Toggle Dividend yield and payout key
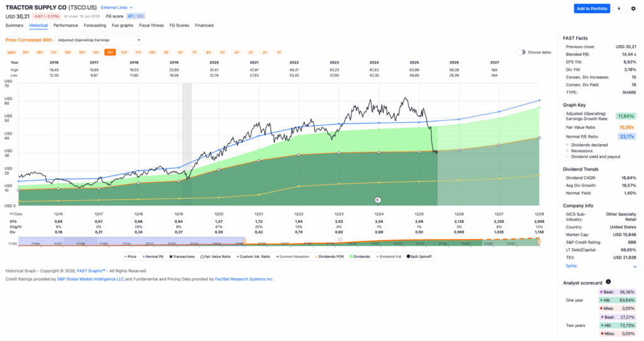Viewport: 644px width, 341px height. click(593, 157)
